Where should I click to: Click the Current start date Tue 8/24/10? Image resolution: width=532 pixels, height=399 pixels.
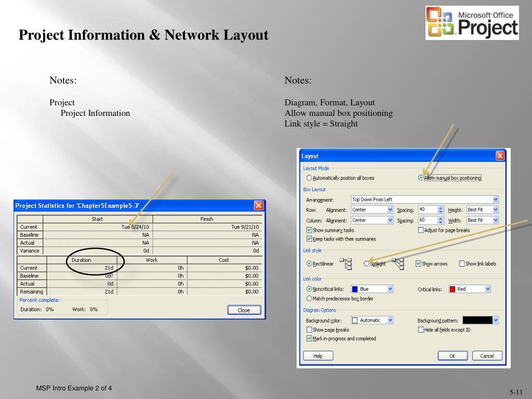[136, 227]
